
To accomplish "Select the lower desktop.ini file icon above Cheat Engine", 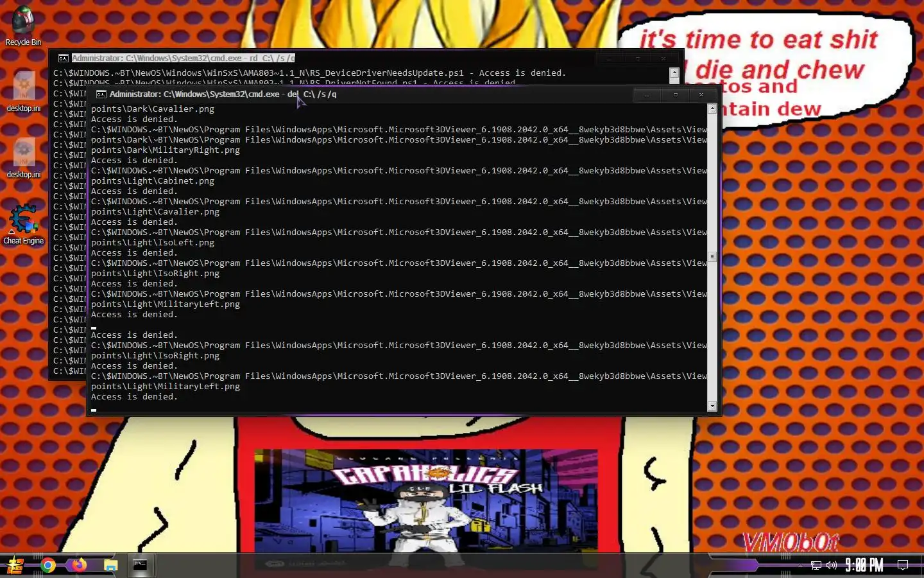I will click(23, 158).
